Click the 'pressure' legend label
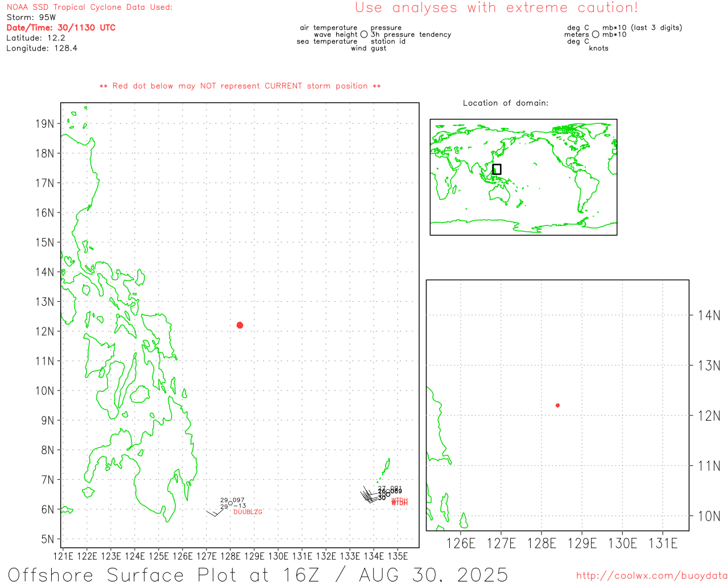The width and height of the screenshot is (728, 582). click(x=386, y=28)
